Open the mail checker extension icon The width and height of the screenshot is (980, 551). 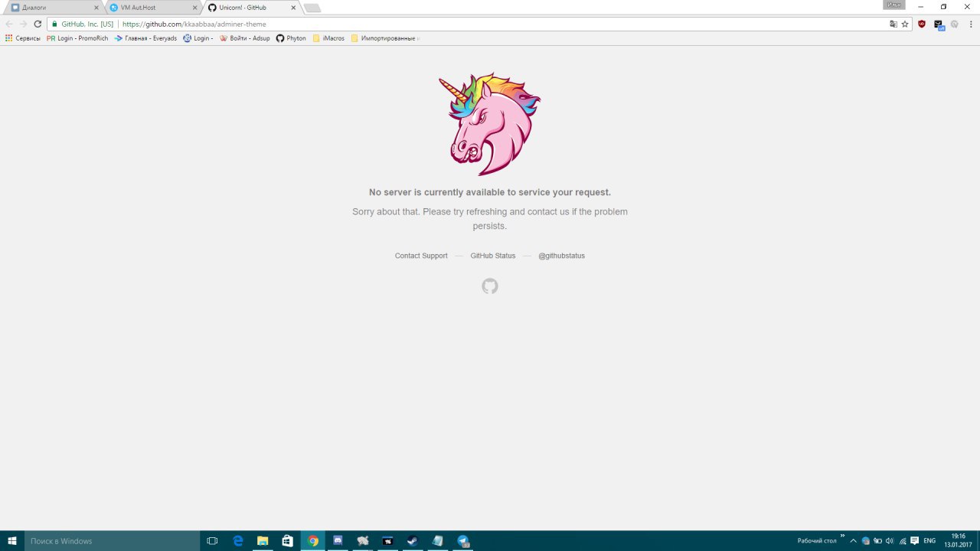[x=939, y=24]
